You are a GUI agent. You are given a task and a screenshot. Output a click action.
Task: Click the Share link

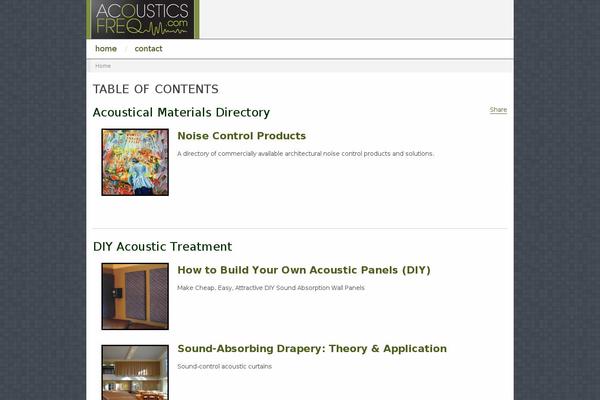[498, 109]
